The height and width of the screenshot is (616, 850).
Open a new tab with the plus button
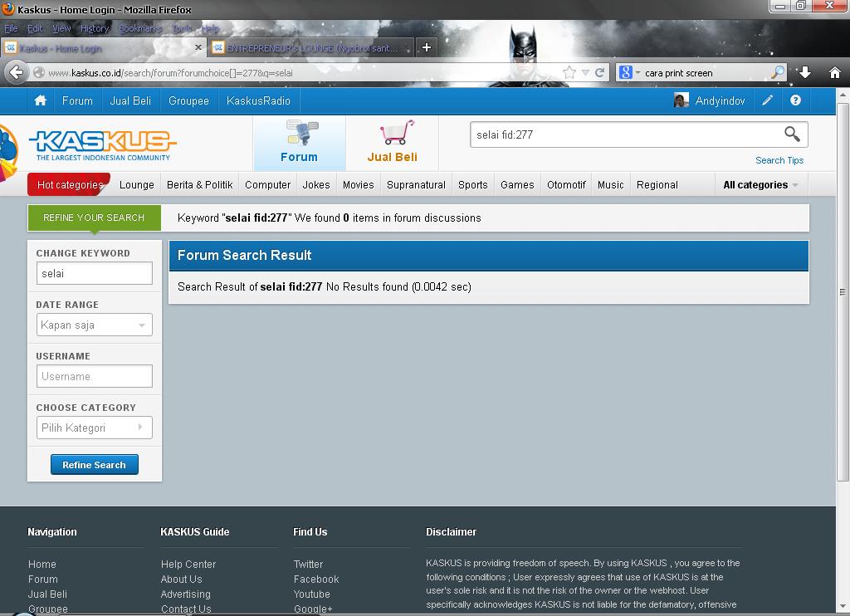(x=426, y=47)
